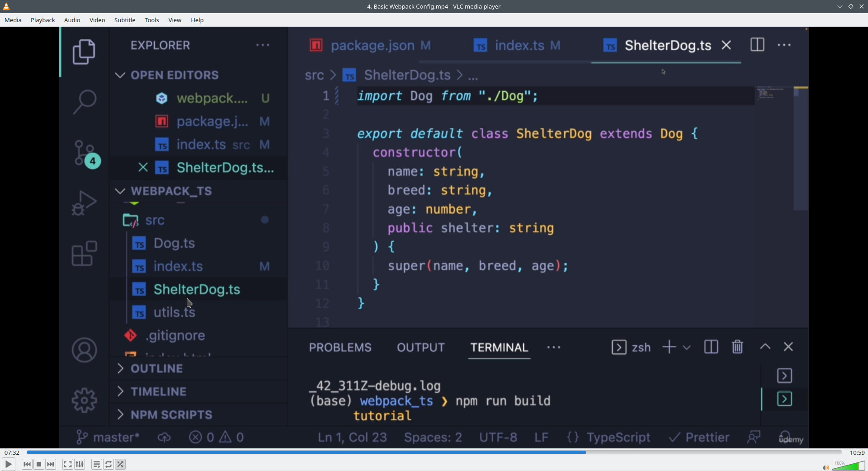Screen dimensions: 868x471
Task: Skip to previous media in VLC
Action: 27,464
